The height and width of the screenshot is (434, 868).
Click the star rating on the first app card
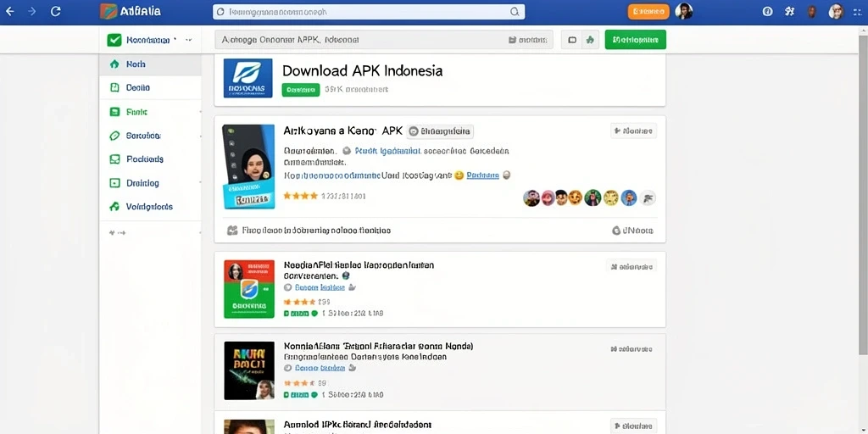pos(301,196)
